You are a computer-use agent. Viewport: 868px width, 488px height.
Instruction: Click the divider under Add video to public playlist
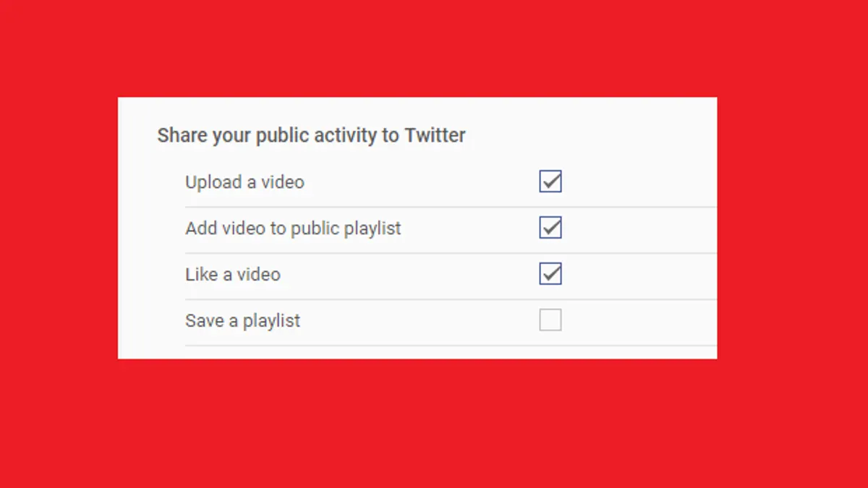pyautogui.click(x=451, y=253)
